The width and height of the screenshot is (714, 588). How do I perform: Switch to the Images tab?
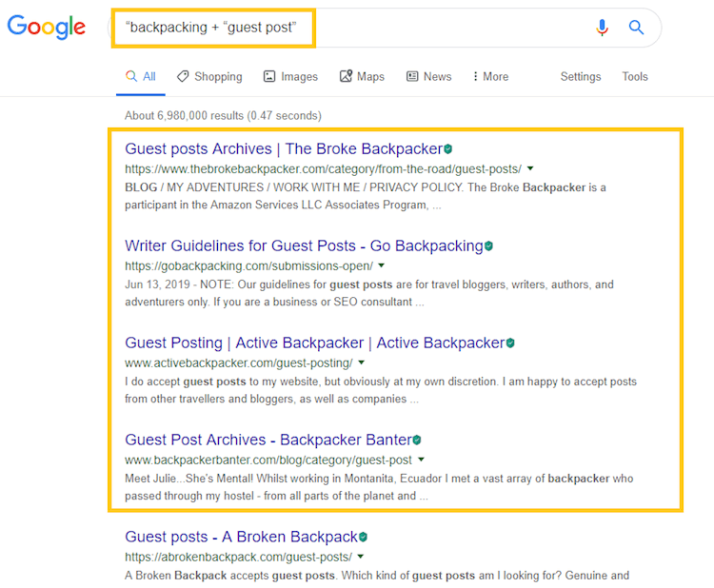pos(290,76)
